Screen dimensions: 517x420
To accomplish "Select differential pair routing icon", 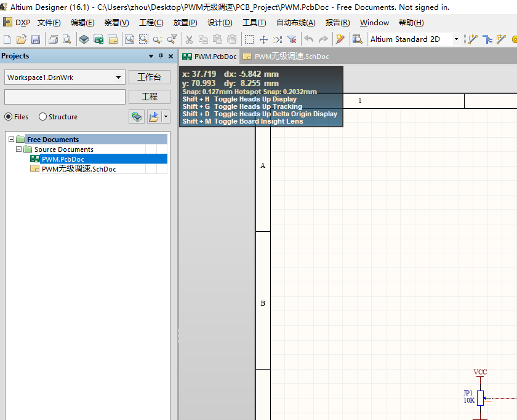I will coord(501,39).
